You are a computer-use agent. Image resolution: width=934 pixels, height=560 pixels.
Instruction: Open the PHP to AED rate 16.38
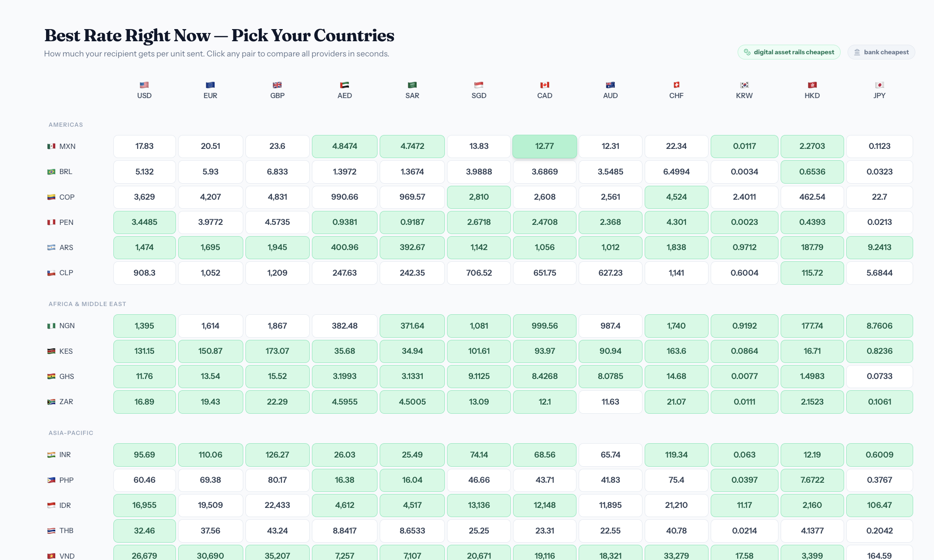[344, 480]
